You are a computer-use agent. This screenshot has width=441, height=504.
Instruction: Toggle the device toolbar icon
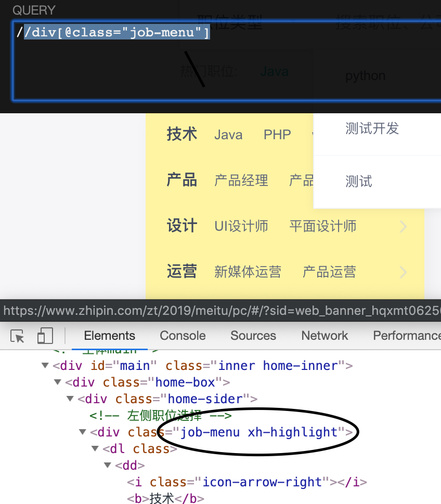[x=45, y=336]
